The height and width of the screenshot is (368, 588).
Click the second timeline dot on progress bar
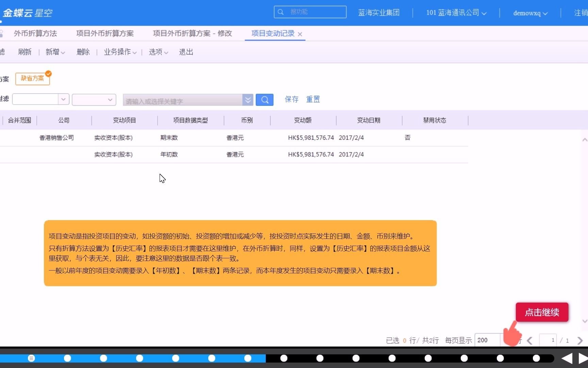[67, 358]
